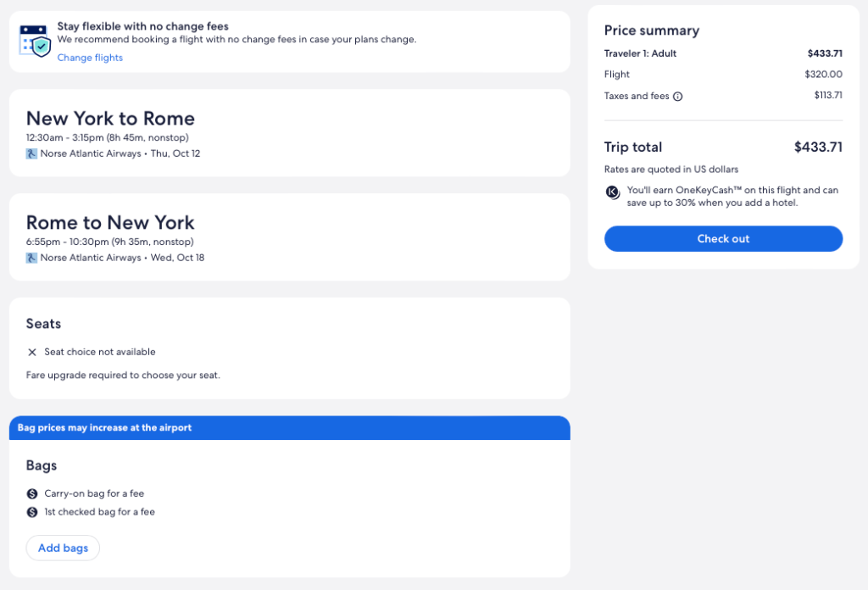The width and height of the screenshot is (868, 590).
Task: Click the Trip total amount $433.71
Action: [818, 147]
